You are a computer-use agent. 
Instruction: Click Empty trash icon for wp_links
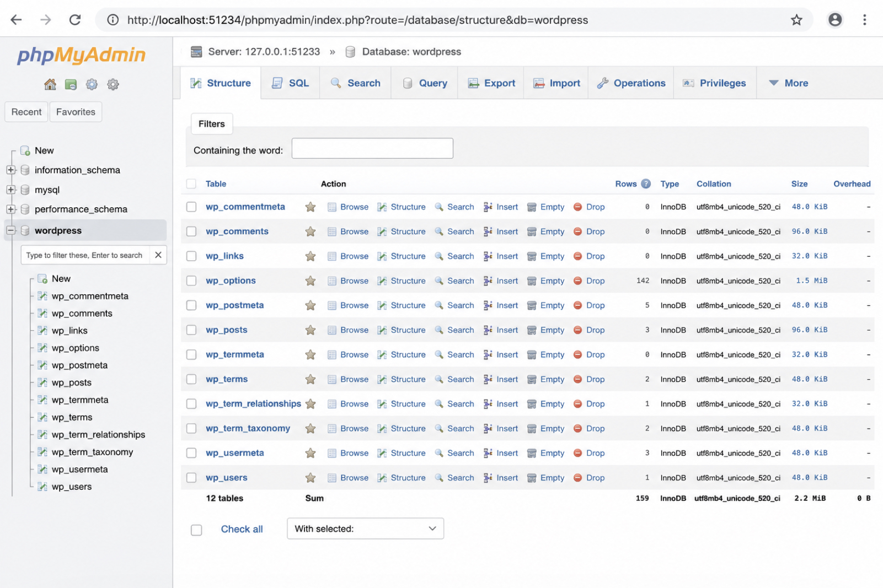click(x=532, y=256)
